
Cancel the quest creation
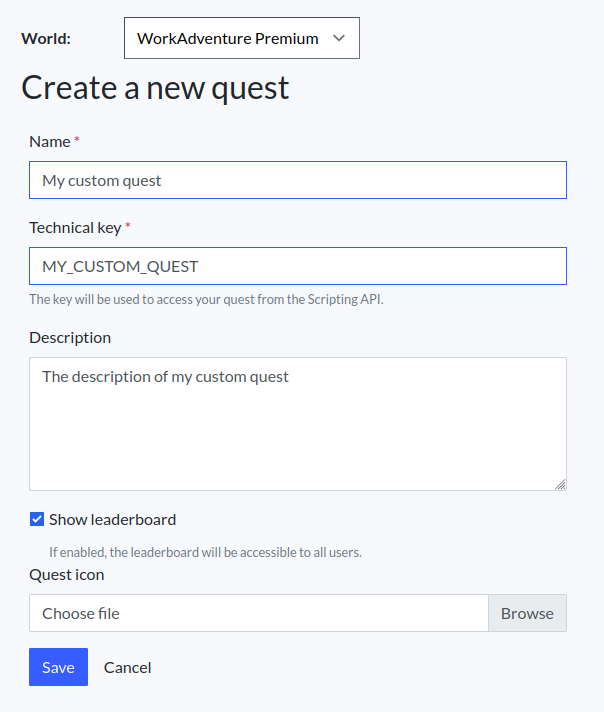[x=128, y=667]
